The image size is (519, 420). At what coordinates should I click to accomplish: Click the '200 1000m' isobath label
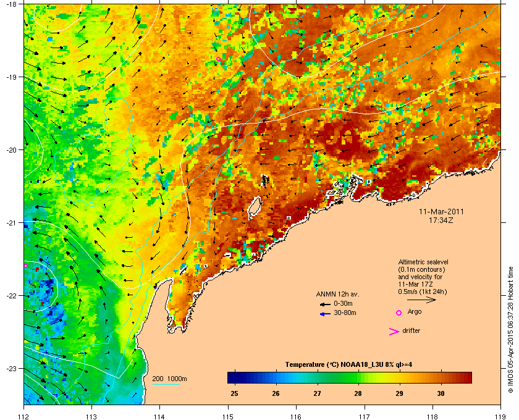tap(169, 379)
